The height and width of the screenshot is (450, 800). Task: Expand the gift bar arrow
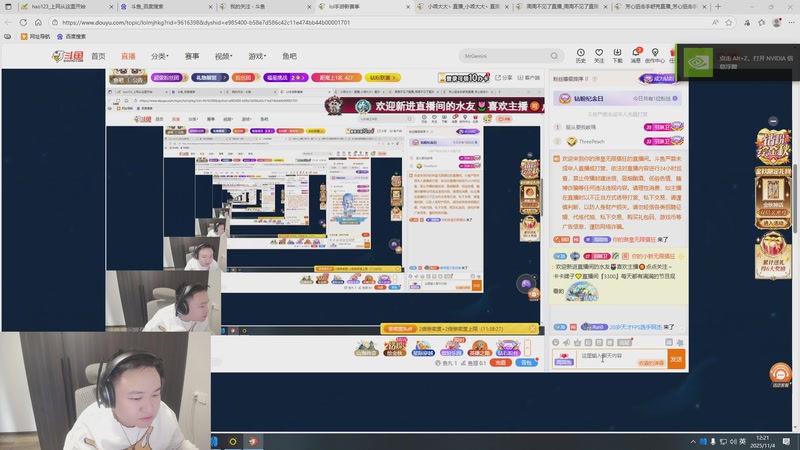[x=528, y=347]
